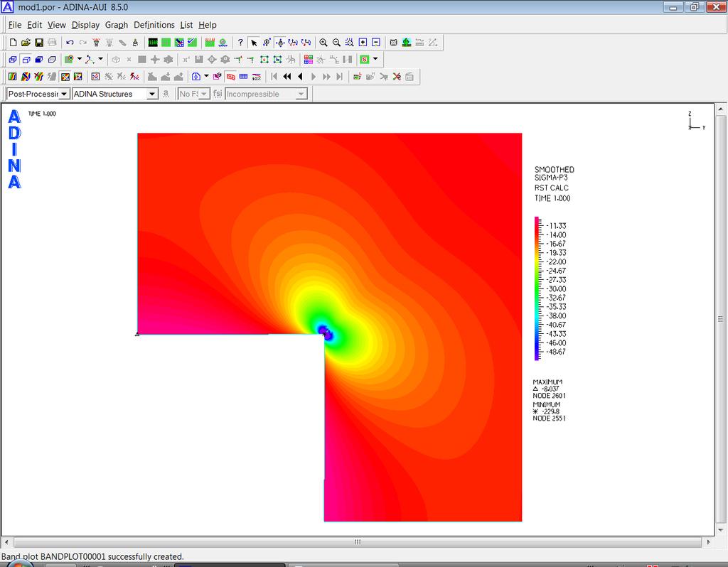
Task: Undo the last action
Action: coord(70,43)
